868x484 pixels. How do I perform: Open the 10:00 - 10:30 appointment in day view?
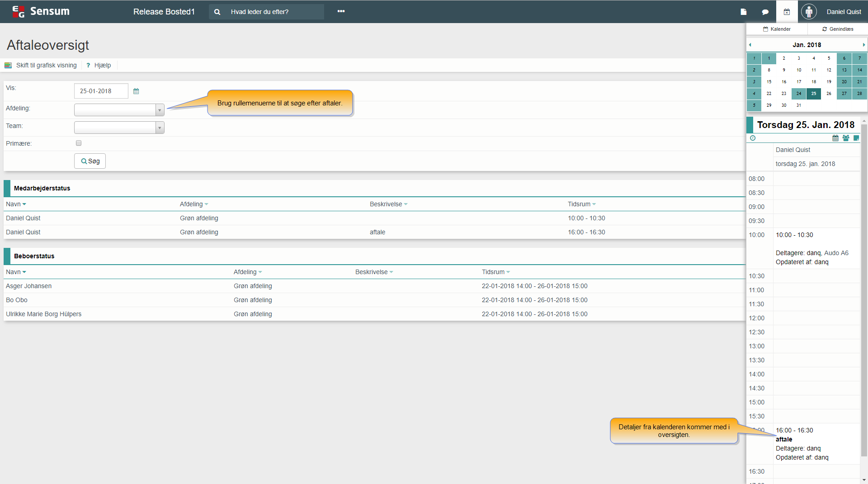tap(816, 248)
